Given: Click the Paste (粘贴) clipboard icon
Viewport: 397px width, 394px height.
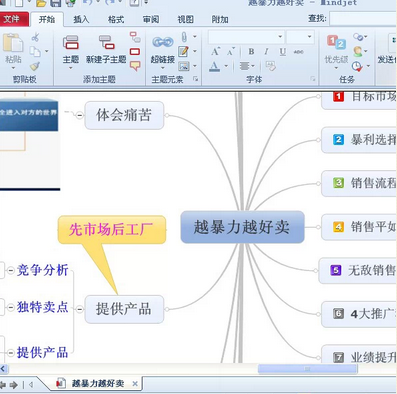Looking at the screenshot, I should 13,42.
